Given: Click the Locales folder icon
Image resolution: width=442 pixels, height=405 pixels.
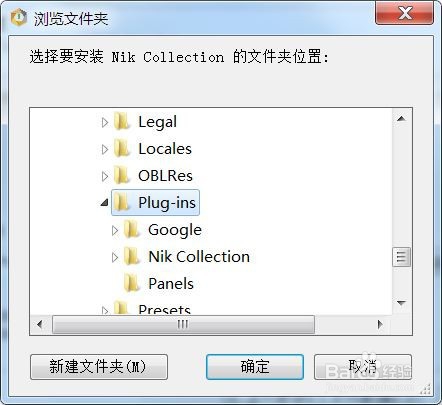Looking at the screenshot, I should (122, 148).
